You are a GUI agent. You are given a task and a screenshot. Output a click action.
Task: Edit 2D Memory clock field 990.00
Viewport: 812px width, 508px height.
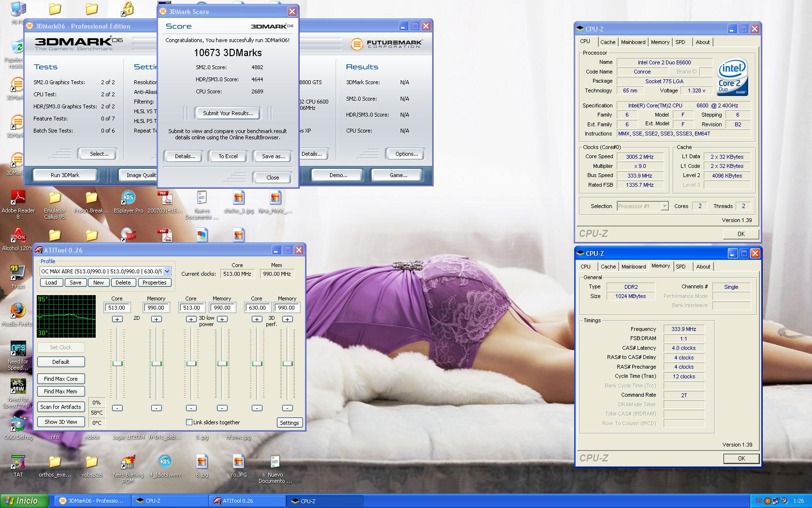tap(156, 308)
